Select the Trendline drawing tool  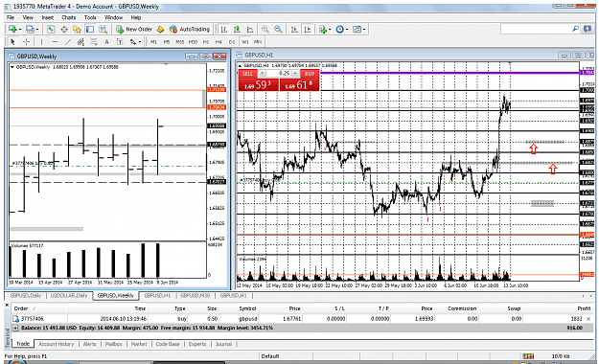pyautogui.click(x=68, y=41)
